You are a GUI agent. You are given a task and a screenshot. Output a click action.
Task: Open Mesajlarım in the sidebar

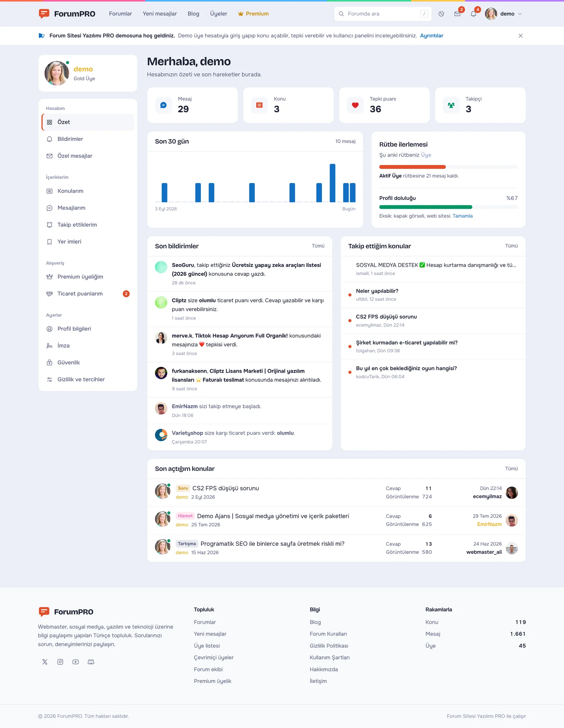(x=88, y=208)
